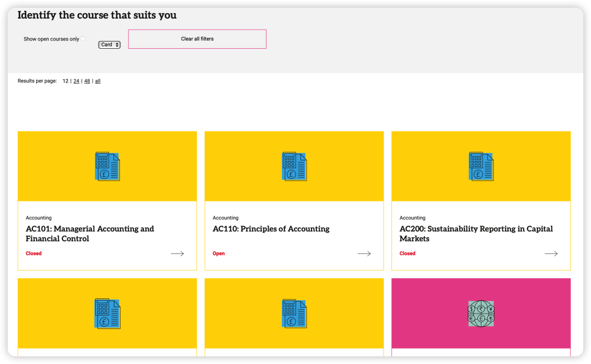Image resolution: width=591 pixels, height=364 pixels.
Task: Select 12 results per page
Action: pos(66,81)
